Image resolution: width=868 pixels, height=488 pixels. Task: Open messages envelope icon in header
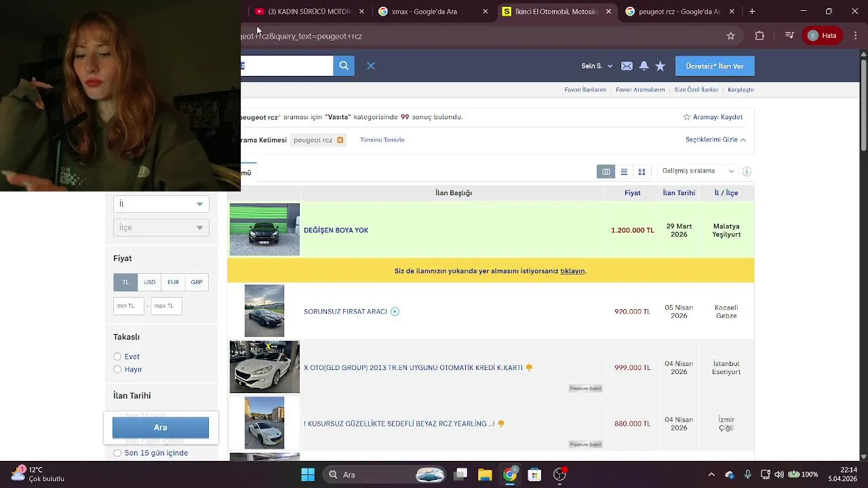coord(627,66)
